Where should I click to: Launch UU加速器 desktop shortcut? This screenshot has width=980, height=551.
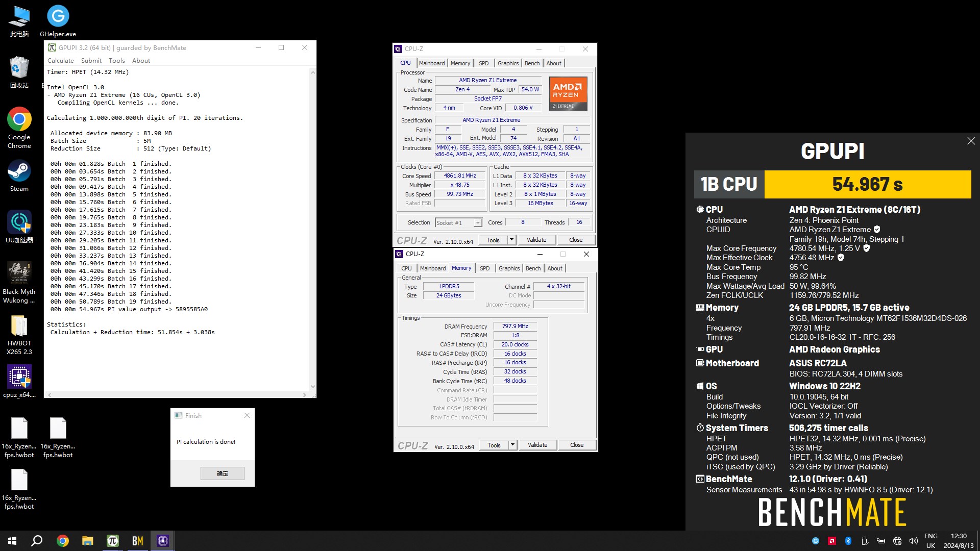coord(19,227)
